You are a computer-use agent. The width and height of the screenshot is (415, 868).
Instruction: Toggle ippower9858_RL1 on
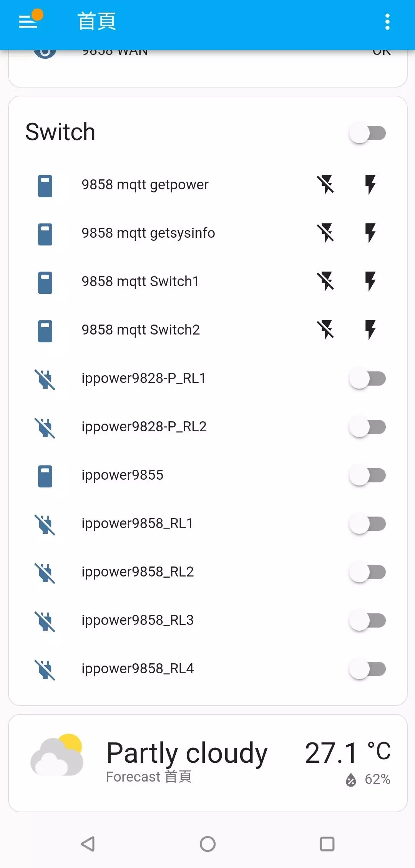367,523
